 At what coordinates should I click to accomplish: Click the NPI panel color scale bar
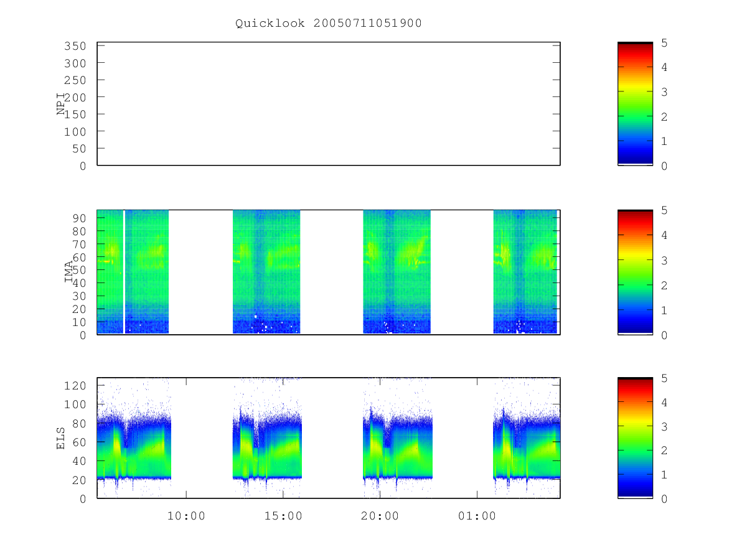pyautogui.click(x=635, y=104)
